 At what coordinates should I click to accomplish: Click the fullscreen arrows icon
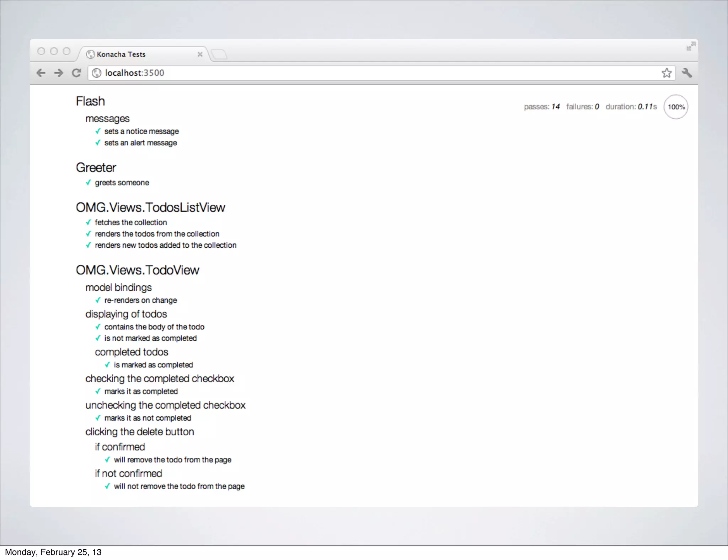pos(691,46)
